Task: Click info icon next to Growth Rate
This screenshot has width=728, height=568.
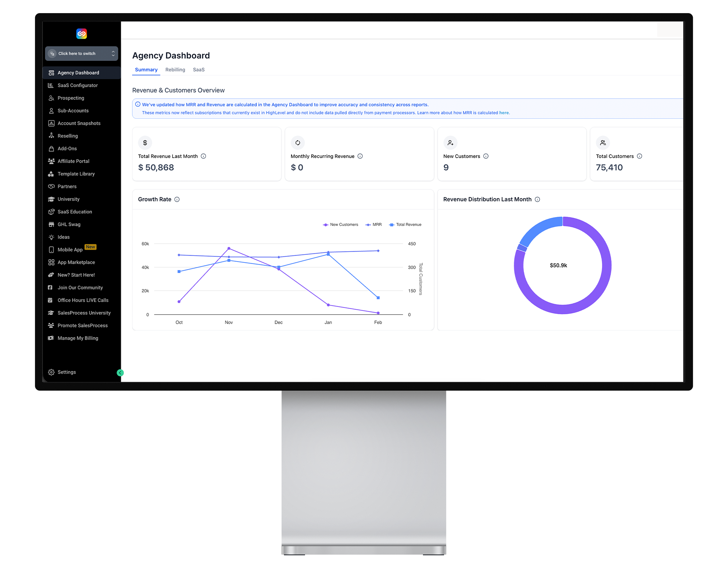Action: point(177,199)
